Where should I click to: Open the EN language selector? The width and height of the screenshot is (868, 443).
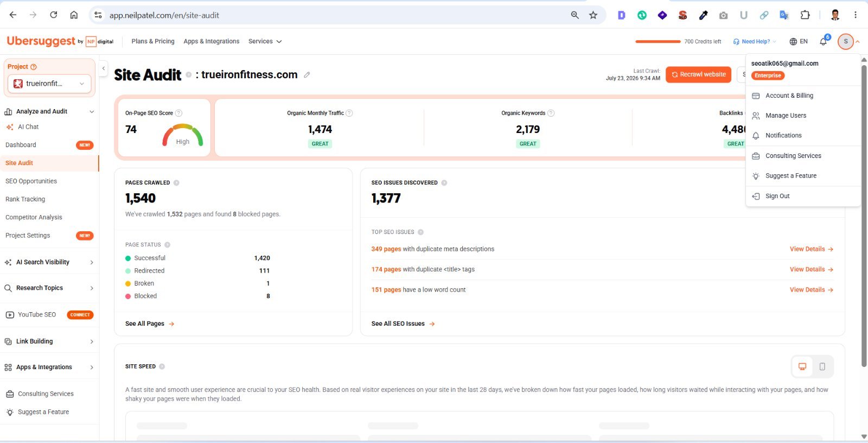799,41
